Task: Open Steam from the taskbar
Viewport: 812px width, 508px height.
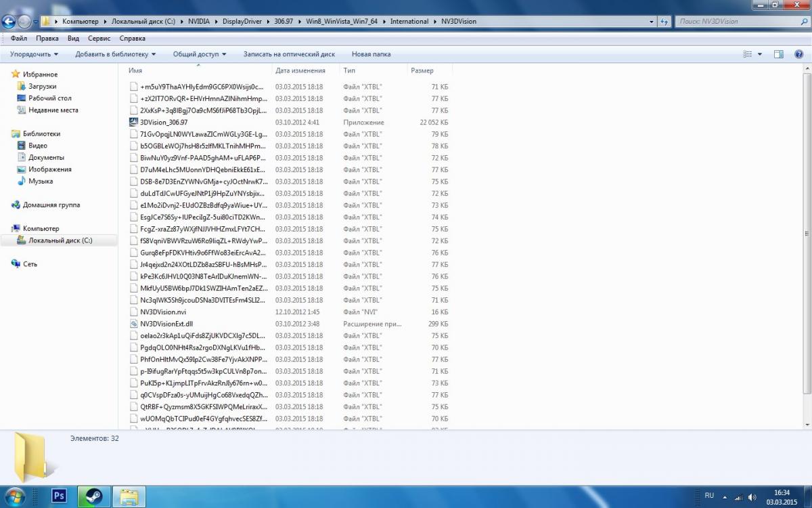Action: point(93,496)
